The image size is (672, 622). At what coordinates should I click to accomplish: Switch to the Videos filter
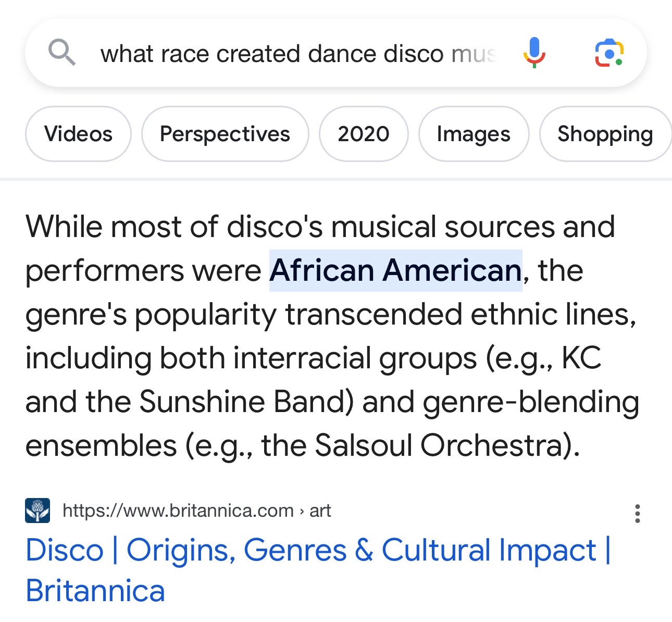[78, 134]
